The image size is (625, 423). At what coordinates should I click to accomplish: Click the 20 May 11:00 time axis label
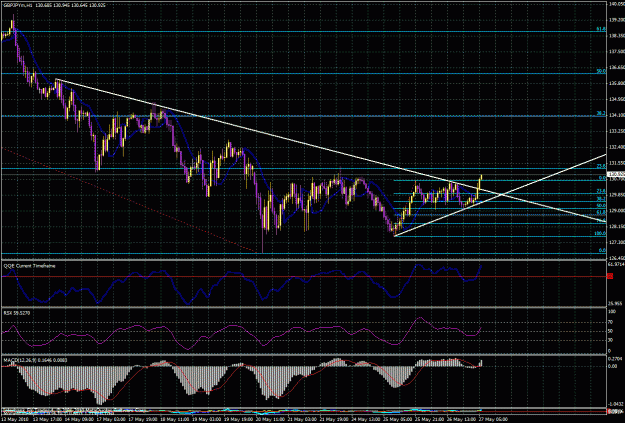[x=270, y=420]
